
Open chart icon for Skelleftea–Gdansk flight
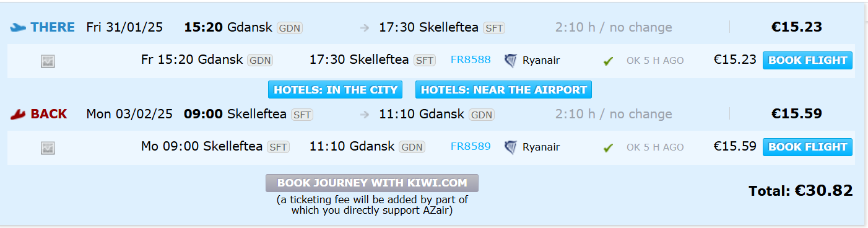[x=48, y=147]
